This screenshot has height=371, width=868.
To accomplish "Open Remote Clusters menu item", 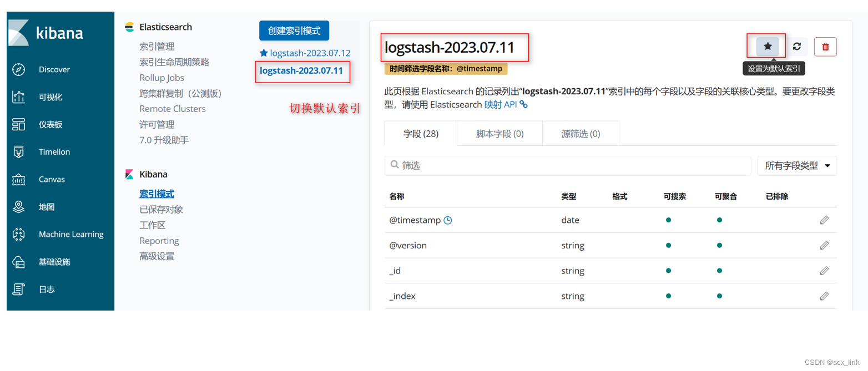I will pyautogui.click(x=173, y=109).
